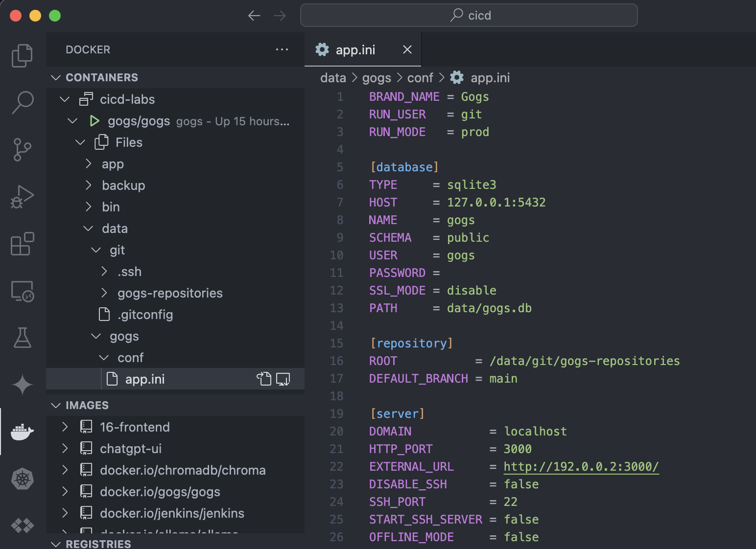Click the running play icon for gogs/gogs
756x549 pixels.
[94, 121]
